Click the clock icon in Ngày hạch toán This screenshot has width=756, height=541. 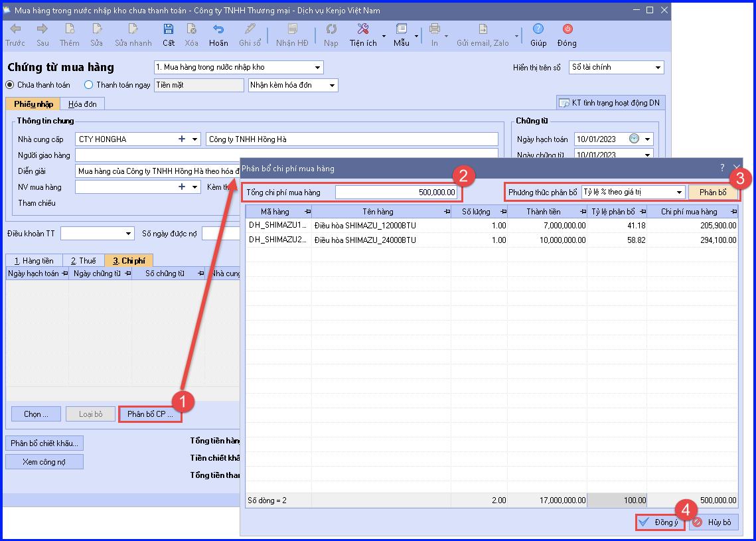(634, 139)
